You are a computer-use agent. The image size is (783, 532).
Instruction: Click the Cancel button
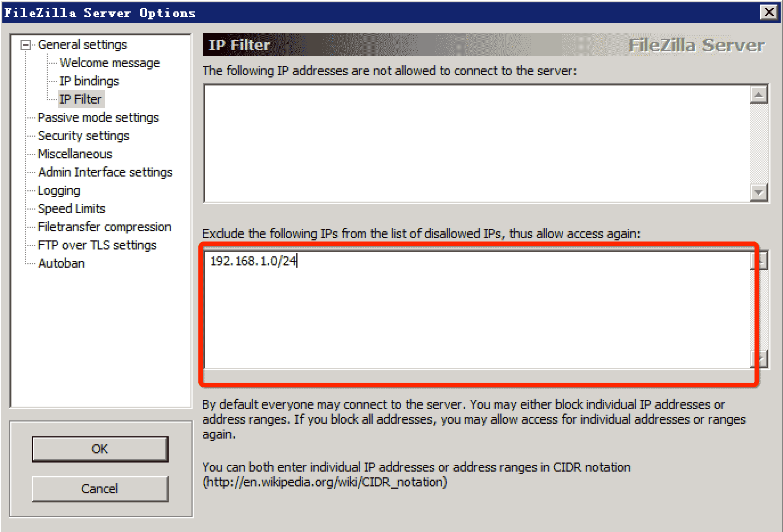click(100, 489)
